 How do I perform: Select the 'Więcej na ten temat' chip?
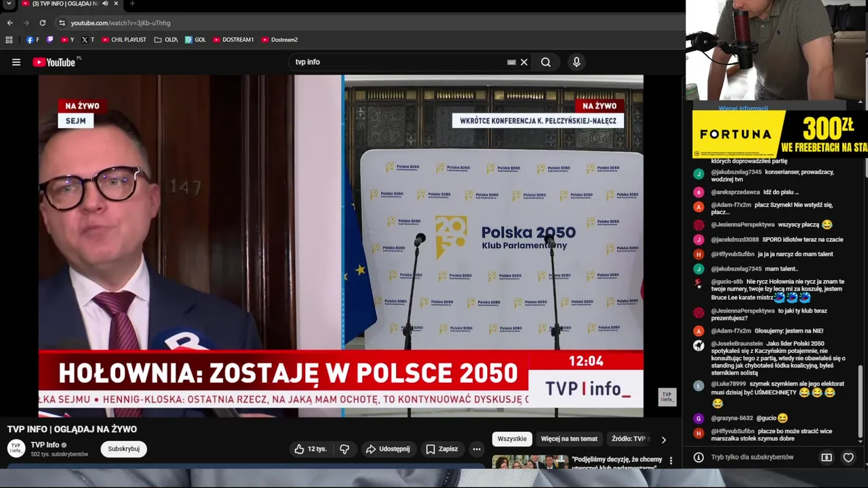click(569, 439)
